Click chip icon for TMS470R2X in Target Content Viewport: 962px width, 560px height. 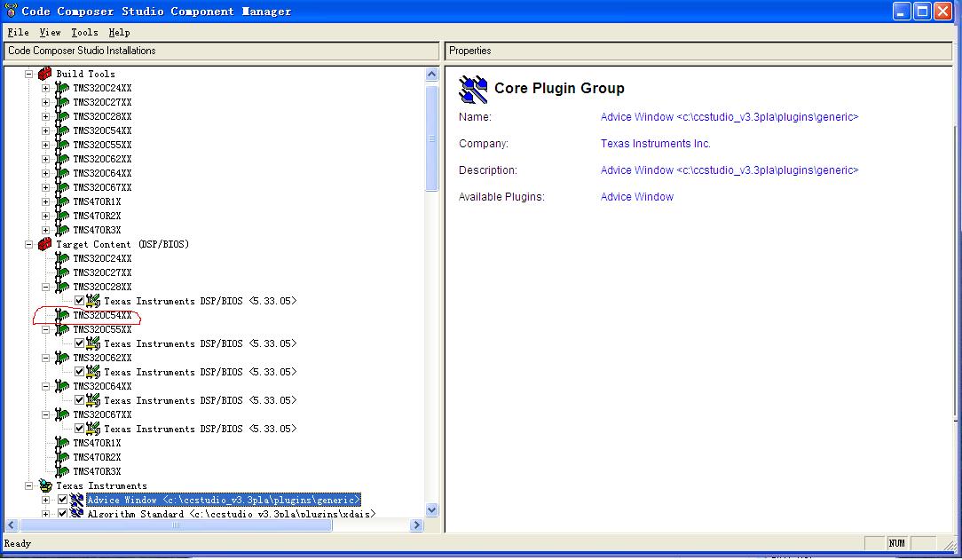(x=62, y=457)
